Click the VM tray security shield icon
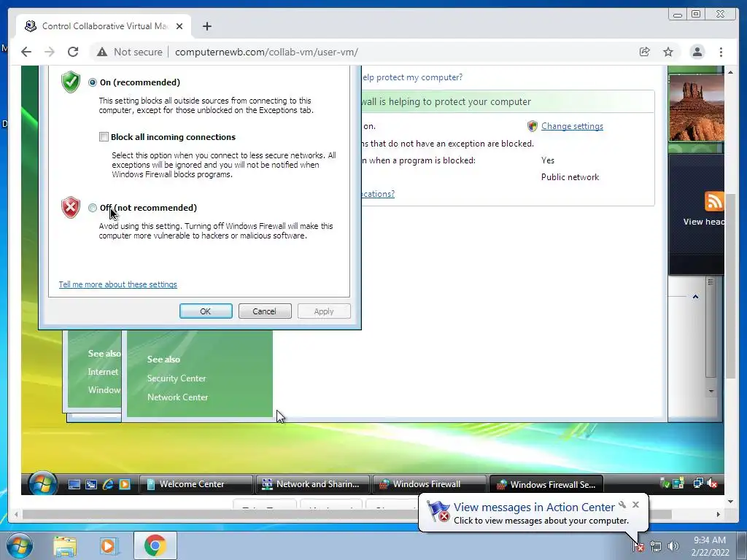This screenshot has width=747, height=560. point(665,484)
